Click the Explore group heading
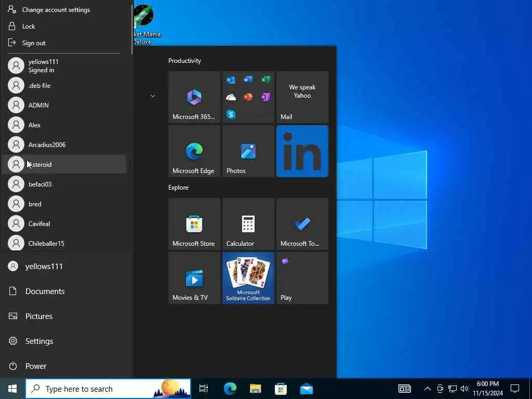Screen dimensions: 532x399 tap(179, 187)
